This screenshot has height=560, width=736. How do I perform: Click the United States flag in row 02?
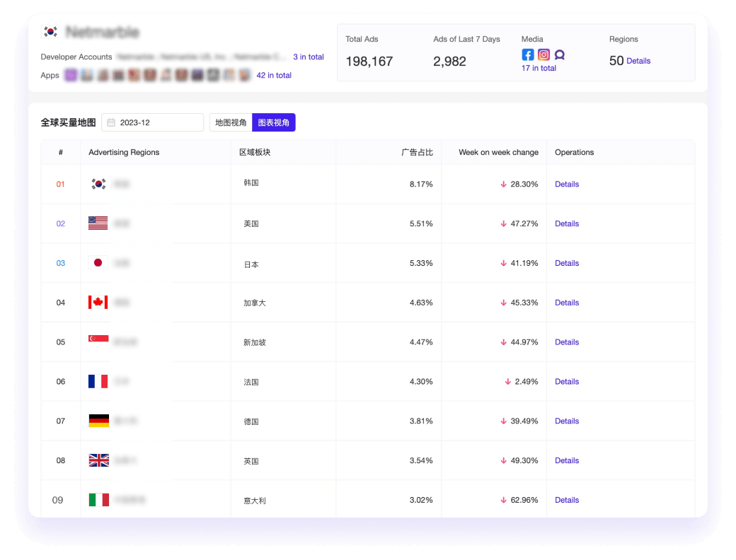(x=98, y=223)
